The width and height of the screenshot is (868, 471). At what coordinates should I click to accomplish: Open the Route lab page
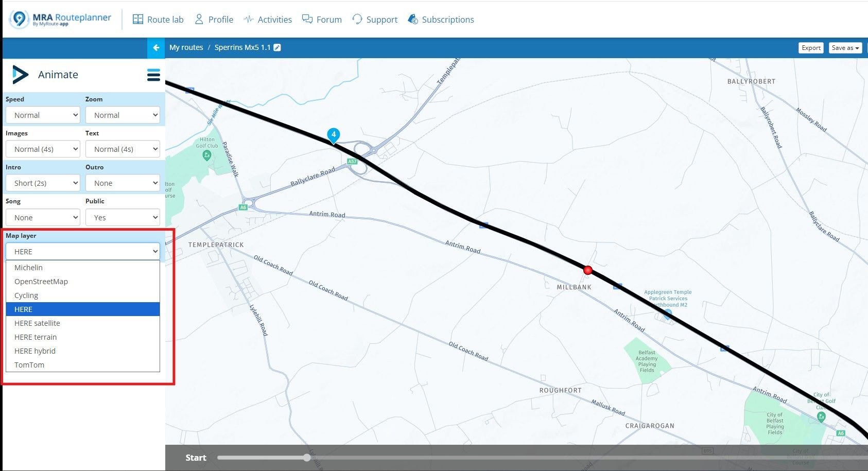coord(158,20)
